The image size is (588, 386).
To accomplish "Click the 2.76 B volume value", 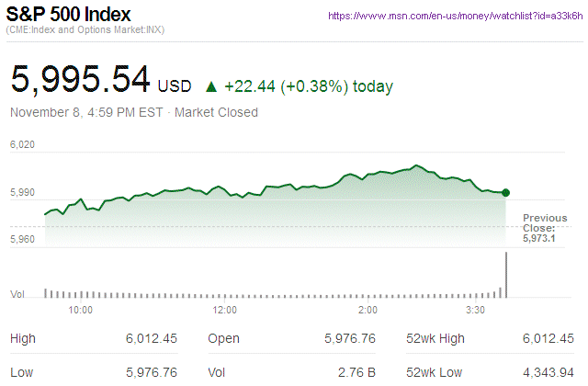I will (x=357, y=373).
